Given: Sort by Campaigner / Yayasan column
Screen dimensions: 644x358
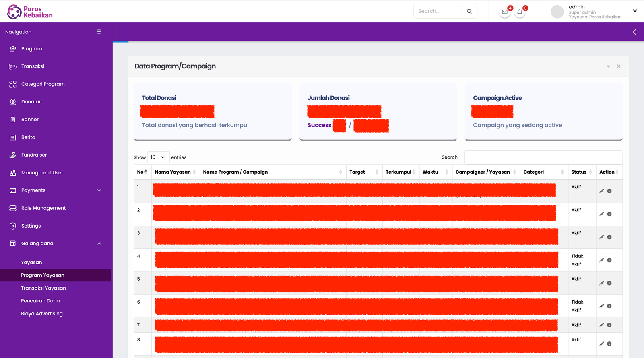Looking at the screenshot, I should pyautogui.click(x=486, y=172).
